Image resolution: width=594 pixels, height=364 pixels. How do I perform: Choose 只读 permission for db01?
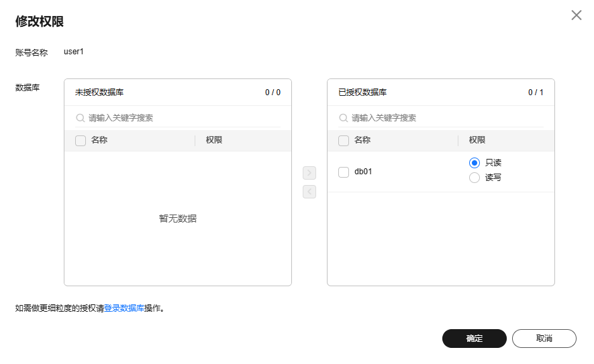pyautogui.click(x=475, y=163)
